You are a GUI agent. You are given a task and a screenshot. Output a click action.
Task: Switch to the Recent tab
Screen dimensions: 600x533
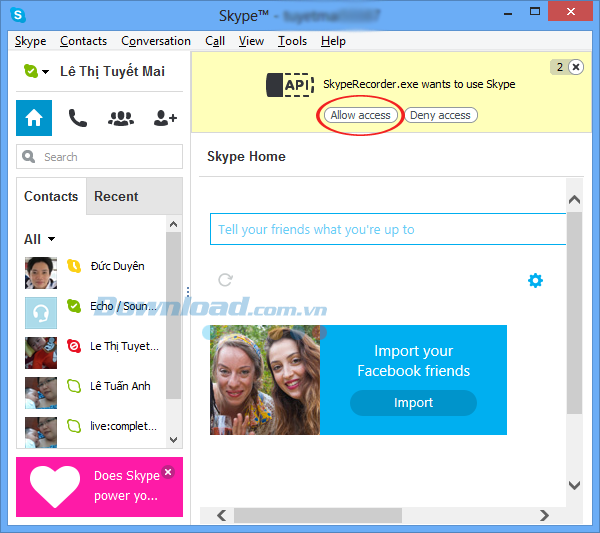(x=134, y=196)
